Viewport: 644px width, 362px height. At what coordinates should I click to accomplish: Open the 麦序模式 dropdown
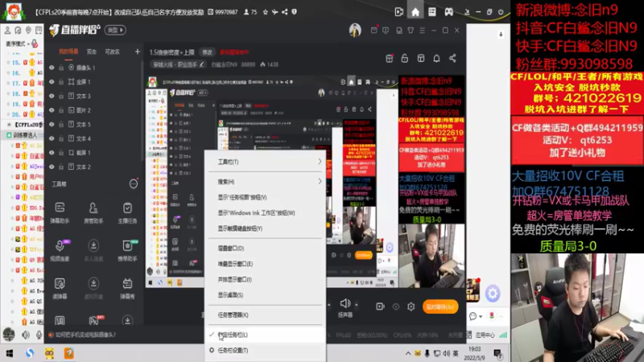[19, 43]
